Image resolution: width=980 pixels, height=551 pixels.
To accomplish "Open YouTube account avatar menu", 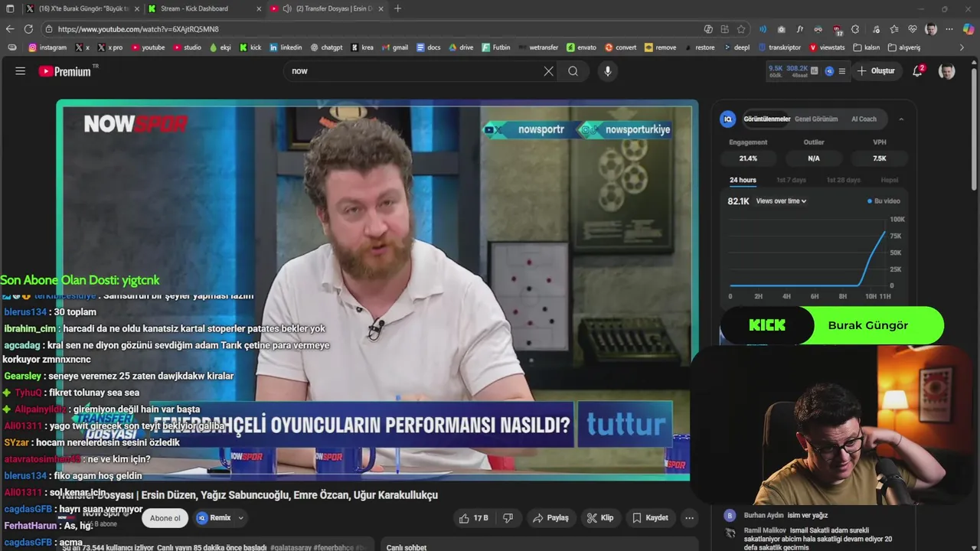I will [947, 71].
